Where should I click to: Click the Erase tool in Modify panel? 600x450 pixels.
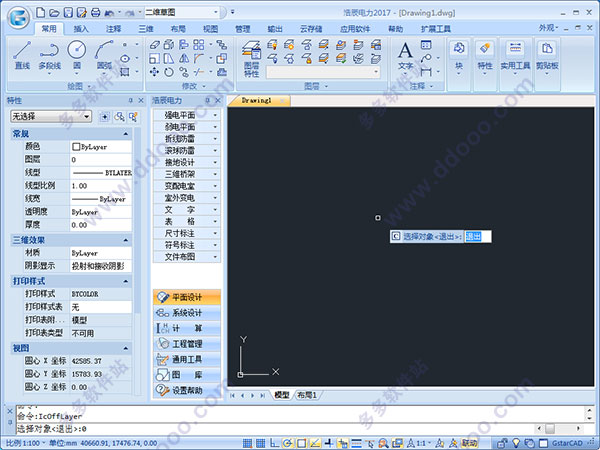pyautogui.click(x=154, y=45)
